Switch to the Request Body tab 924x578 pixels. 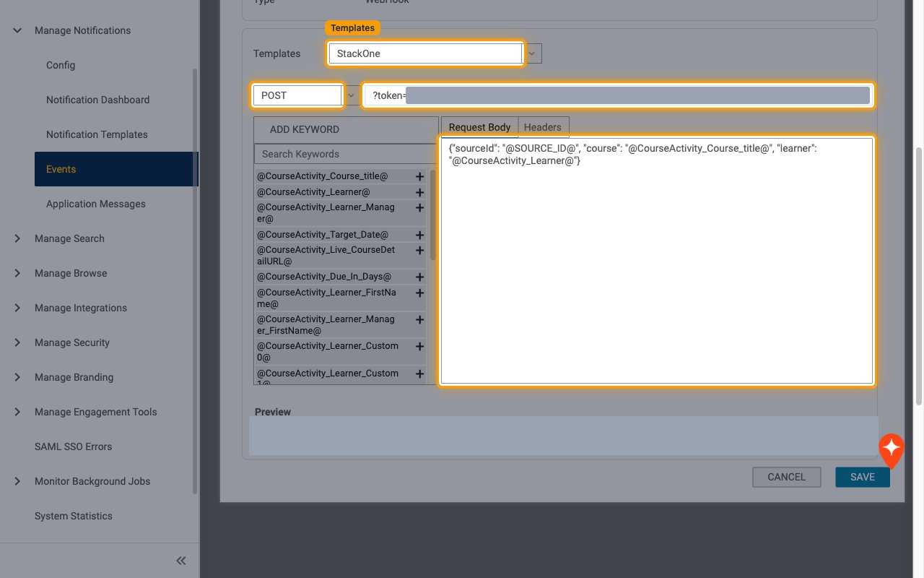tap(479, 127)
